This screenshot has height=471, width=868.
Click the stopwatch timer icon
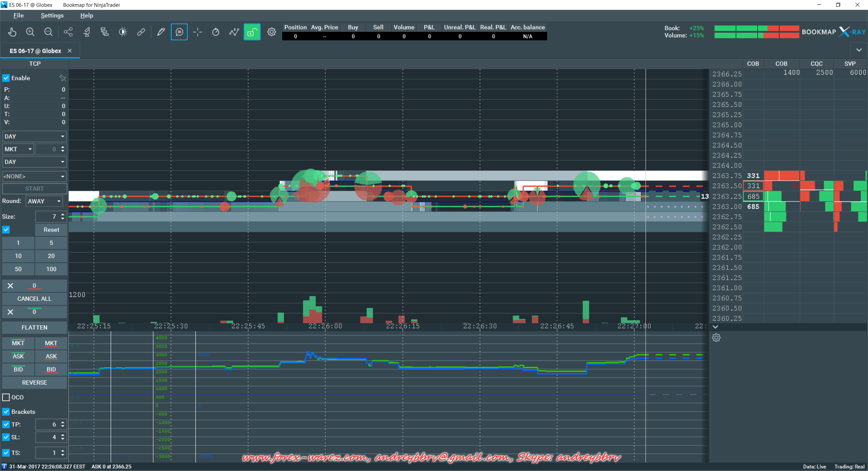[216, 32]
